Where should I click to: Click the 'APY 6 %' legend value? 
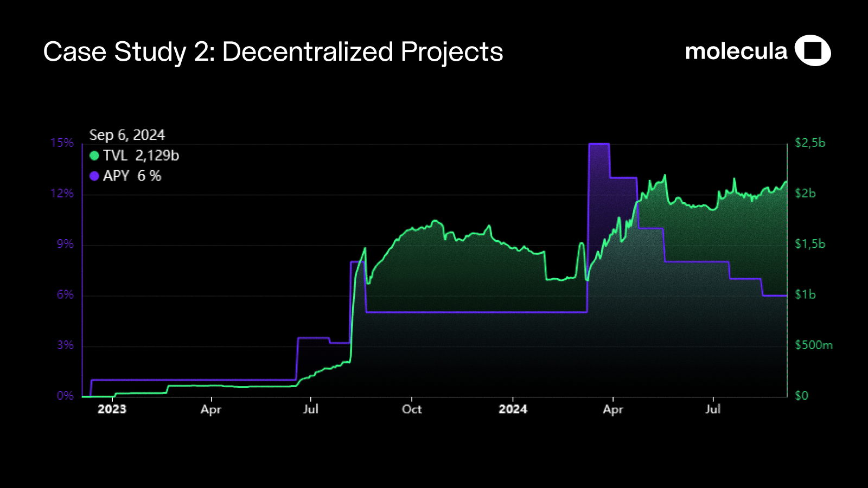point(132,176)
